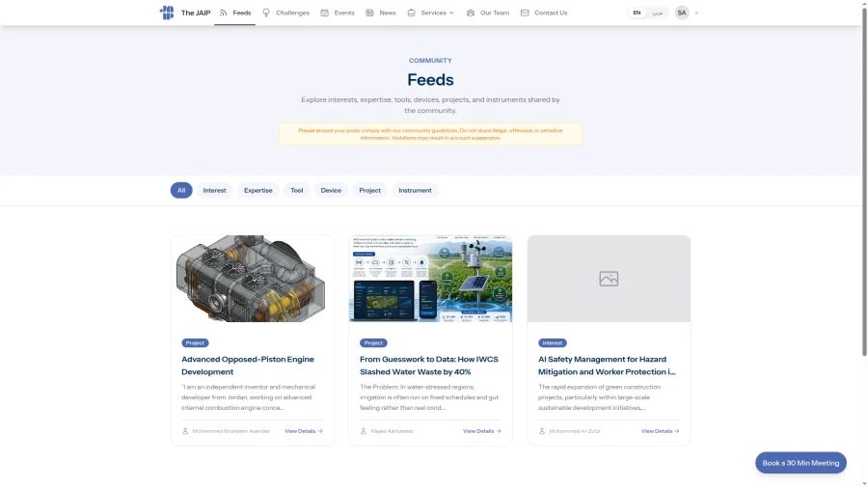Click the engine model thumbnail image
This screenshot has height=488, width=868.
(x=253, y=279)
